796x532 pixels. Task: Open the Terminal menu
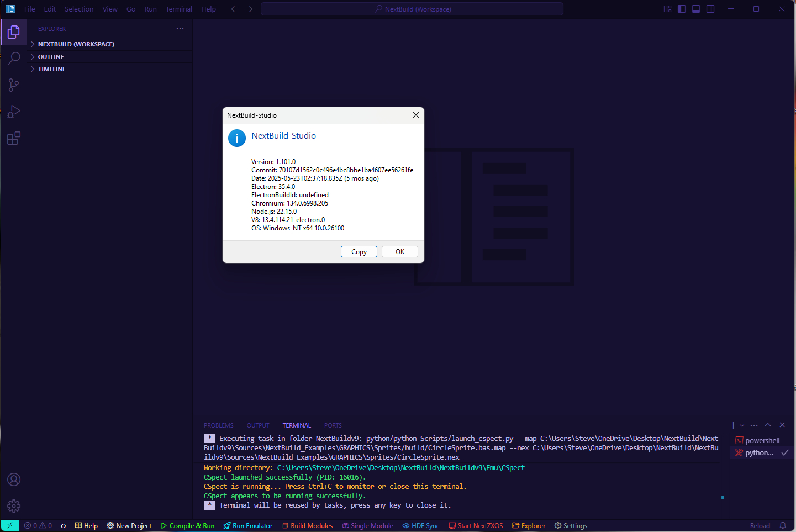(178, 9)
